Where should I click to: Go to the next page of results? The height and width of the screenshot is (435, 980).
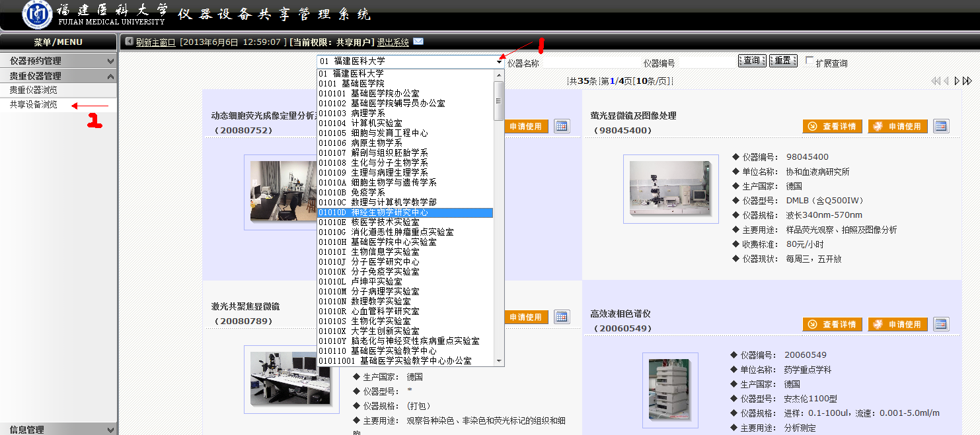pyautogui.click(x=956, y=81)
